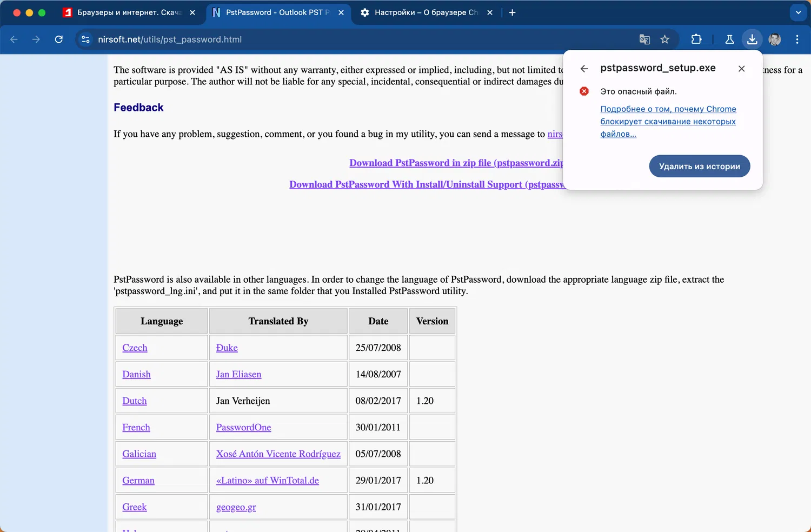The height and width of the screenshot is (532, 811).
Task: Open a new tab with plus icon
Action: point(512,12)
